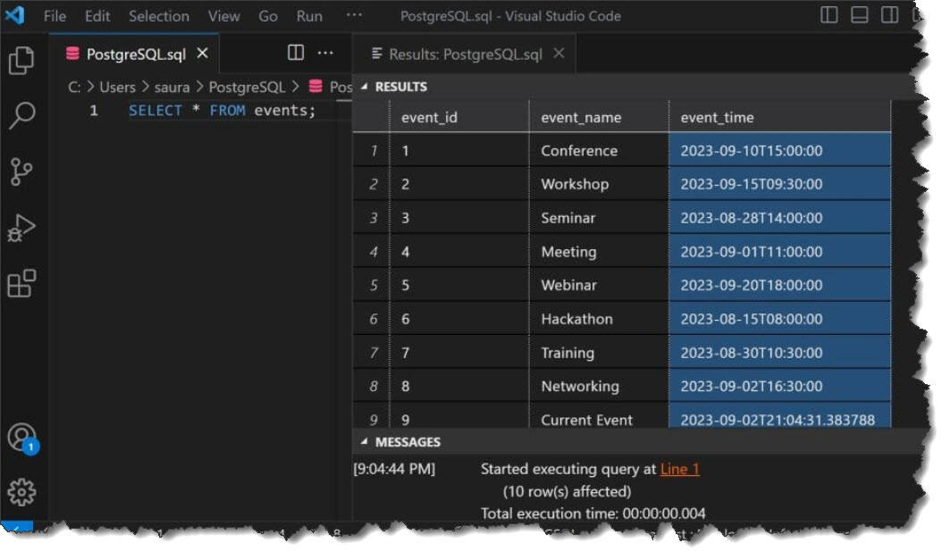This screenshot has width=950, height=560.
Task: Open the View menu
Action: [224, 16]
